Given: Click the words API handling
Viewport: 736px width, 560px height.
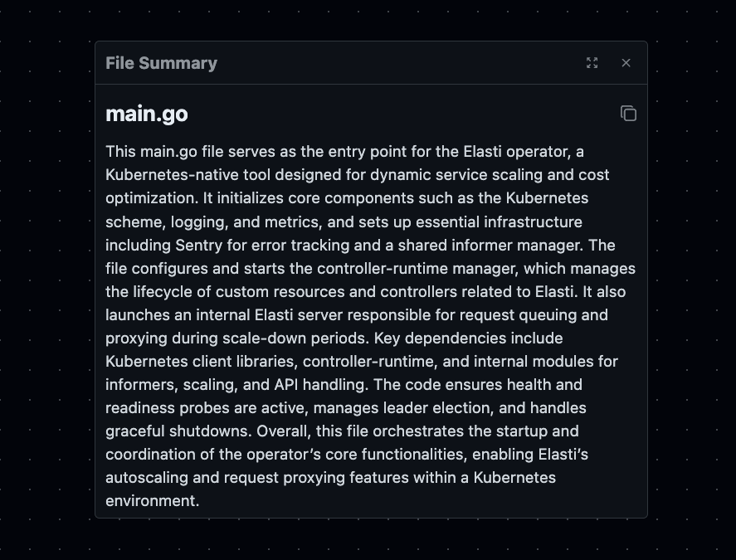Looking at the screenshot, I should [321, 384].
